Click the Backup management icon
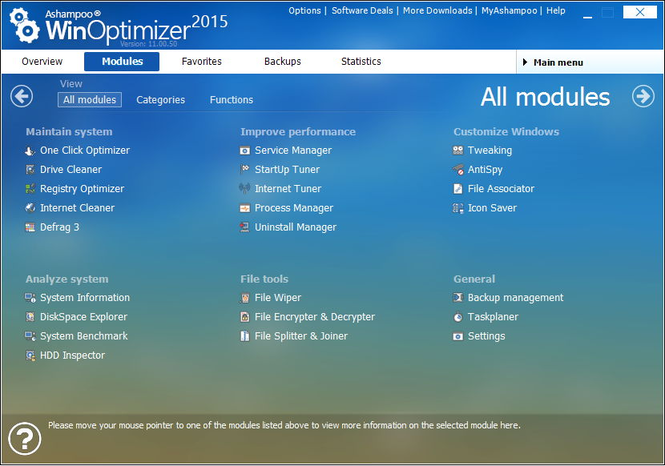Viewport: 665px width, 466px height. pos(458,298)
